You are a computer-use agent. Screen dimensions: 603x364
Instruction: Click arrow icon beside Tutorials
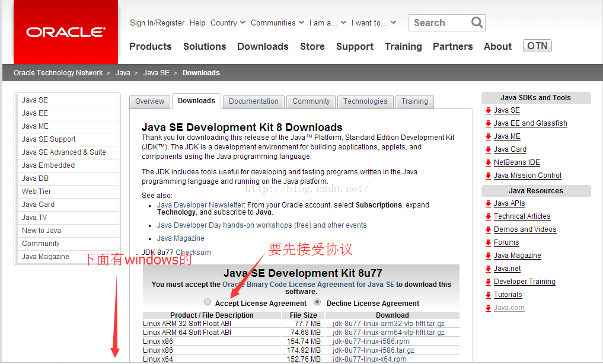tap(488, 295)
